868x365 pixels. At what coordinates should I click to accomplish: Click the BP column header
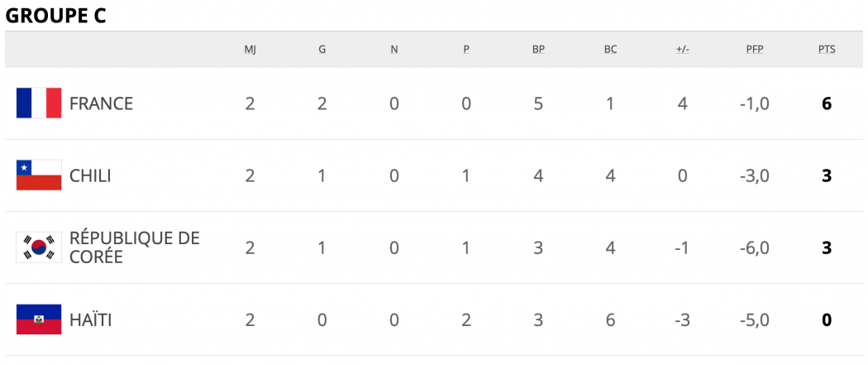pyautogui.click(x=539, y=50)
